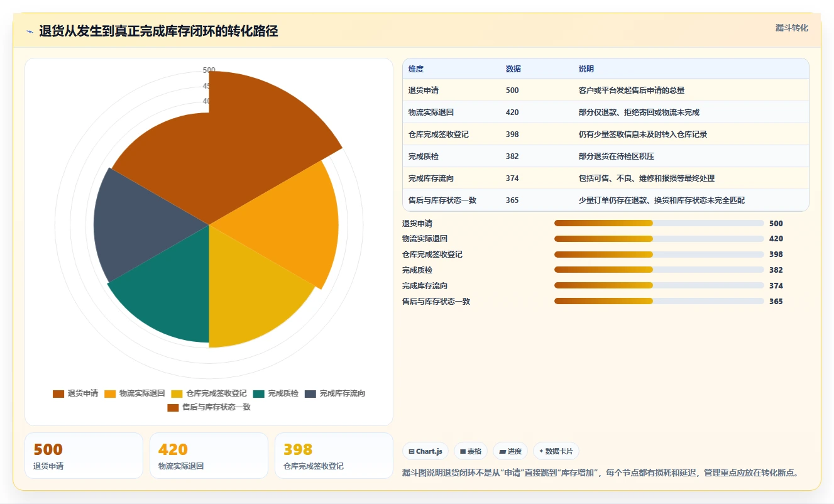
Task: Click the table value 365
Action: (x=512, y=200)
